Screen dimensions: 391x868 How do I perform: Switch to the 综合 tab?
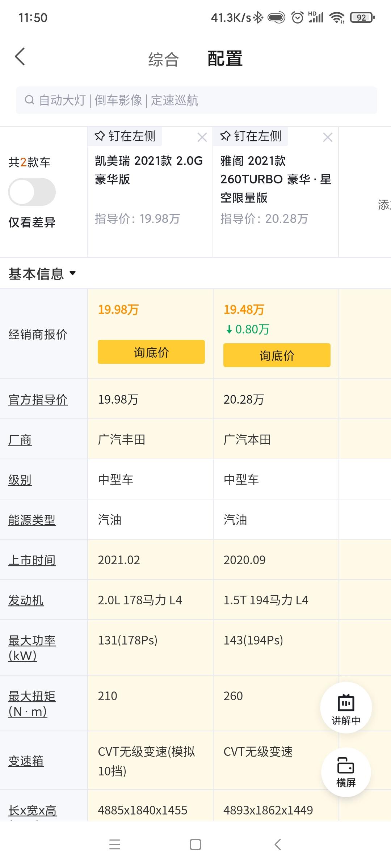(164, 59)
